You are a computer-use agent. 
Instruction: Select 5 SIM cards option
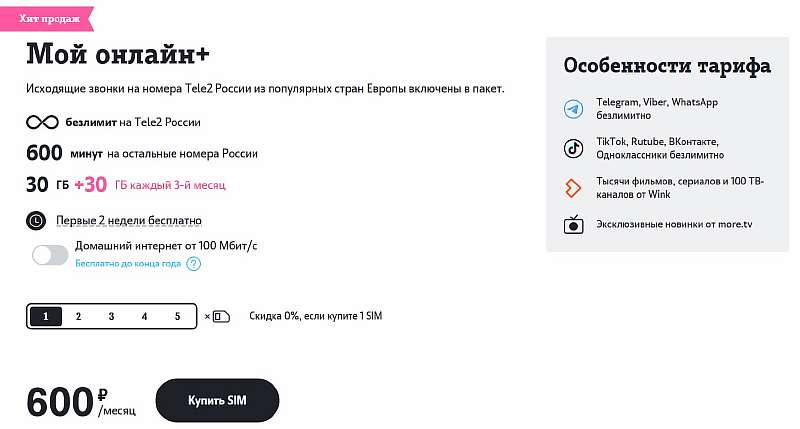178,317
